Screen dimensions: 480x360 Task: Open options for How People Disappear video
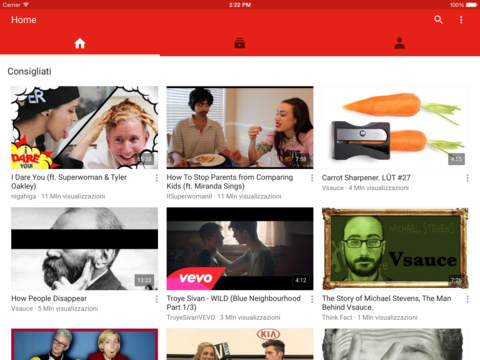tap(157, 299)
